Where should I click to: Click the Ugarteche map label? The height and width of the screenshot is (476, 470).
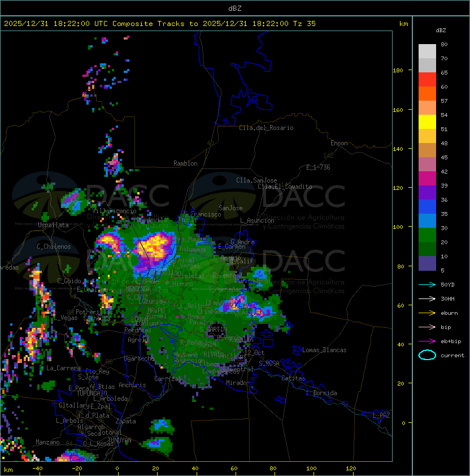(139, 358)
